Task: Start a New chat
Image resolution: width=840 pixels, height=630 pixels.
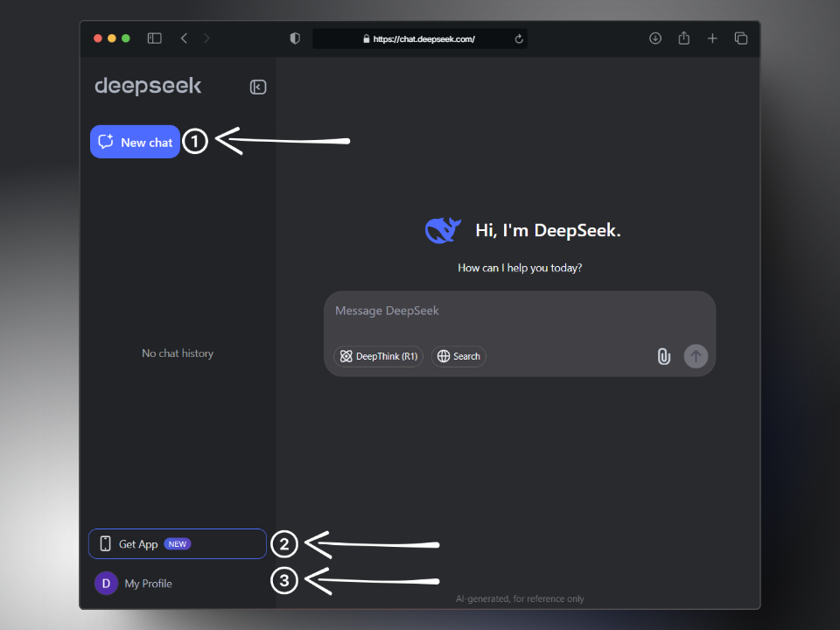Action: click(135, 142)
